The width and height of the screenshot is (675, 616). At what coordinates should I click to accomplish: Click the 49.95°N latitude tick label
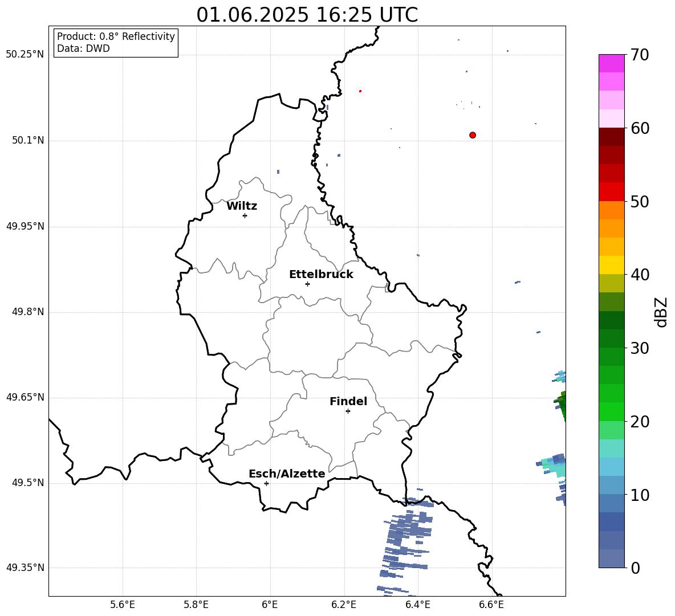[25, 226]
